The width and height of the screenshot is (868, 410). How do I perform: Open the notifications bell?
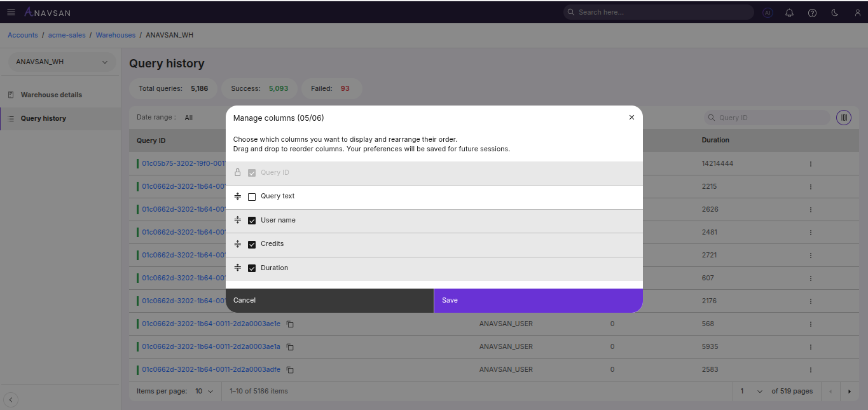(789, 13)
